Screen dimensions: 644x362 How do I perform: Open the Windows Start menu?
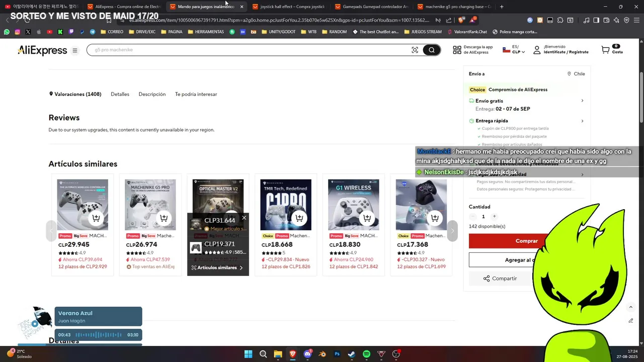pyautogui.click(x=248, y=354)
